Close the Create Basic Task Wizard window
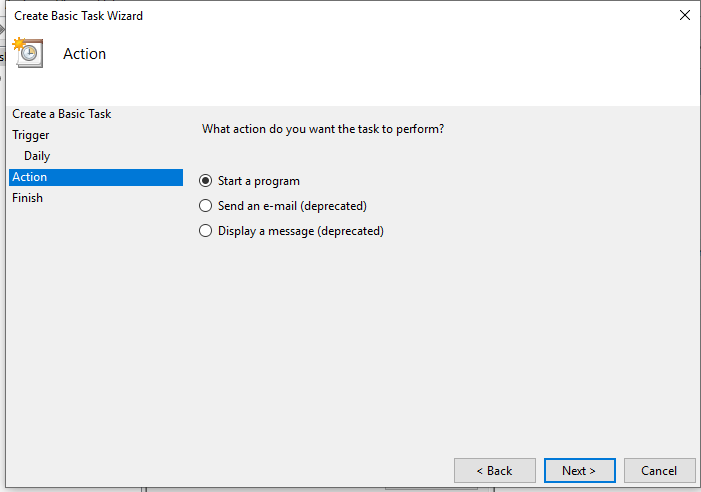The image size is (701, 492). tap(684, 15)
